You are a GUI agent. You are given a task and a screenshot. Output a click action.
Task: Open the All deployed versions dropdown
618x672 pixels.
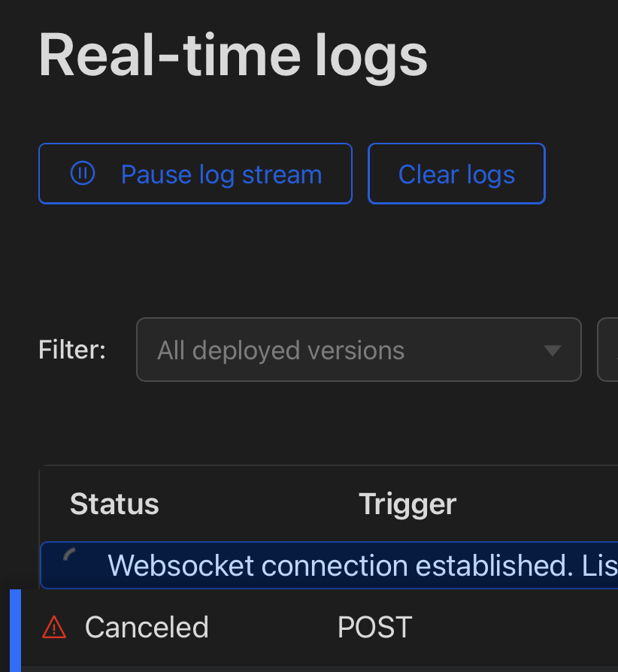359,350
